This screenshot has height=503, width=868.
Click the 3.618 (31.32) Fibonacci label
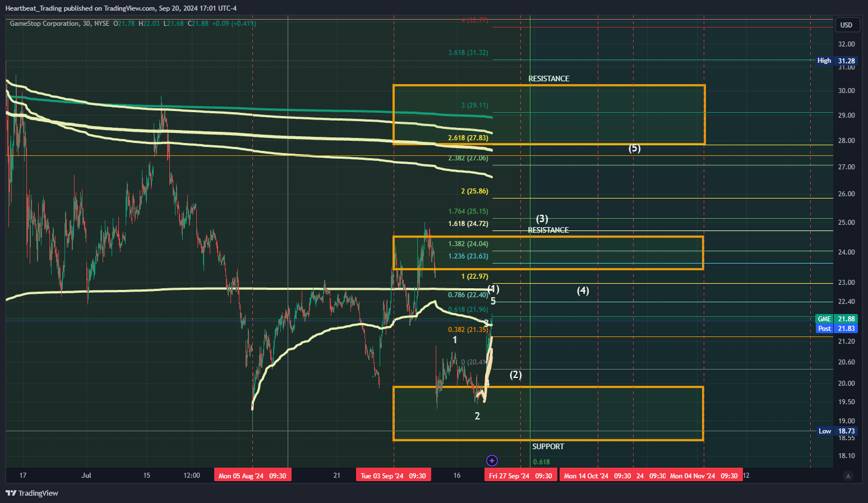click(x=468, y=53)
